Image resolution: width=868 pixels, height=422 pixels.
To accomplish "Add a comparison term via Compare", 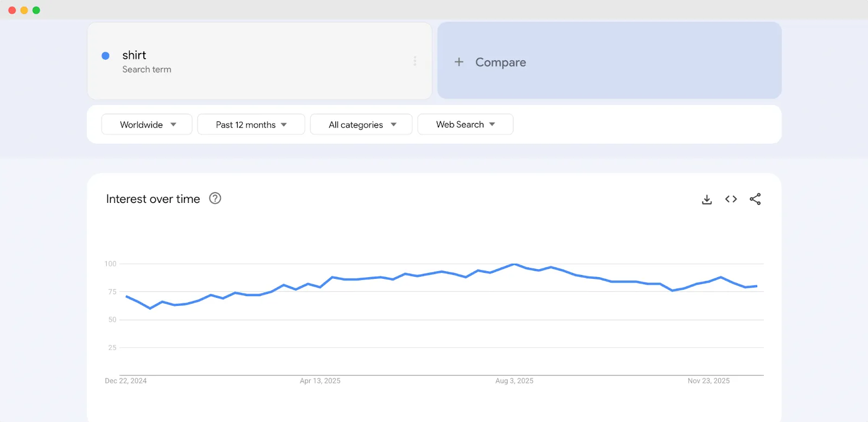I will (609, 60).
